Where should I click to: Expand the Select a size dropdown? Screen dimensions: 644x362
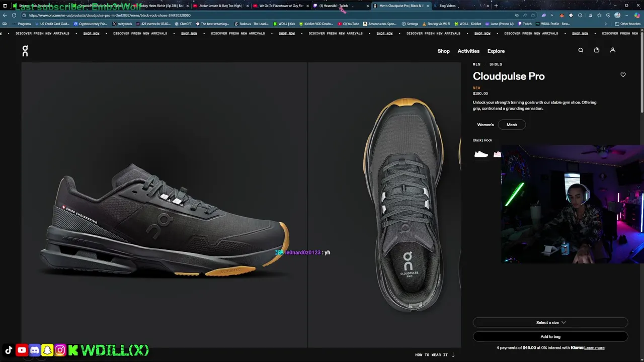point(550,323)
